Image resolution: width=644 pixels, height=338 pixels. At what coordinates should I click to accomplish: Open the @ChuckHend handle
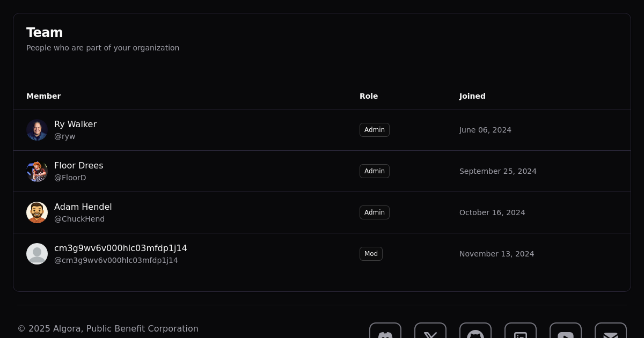[79, 219]
